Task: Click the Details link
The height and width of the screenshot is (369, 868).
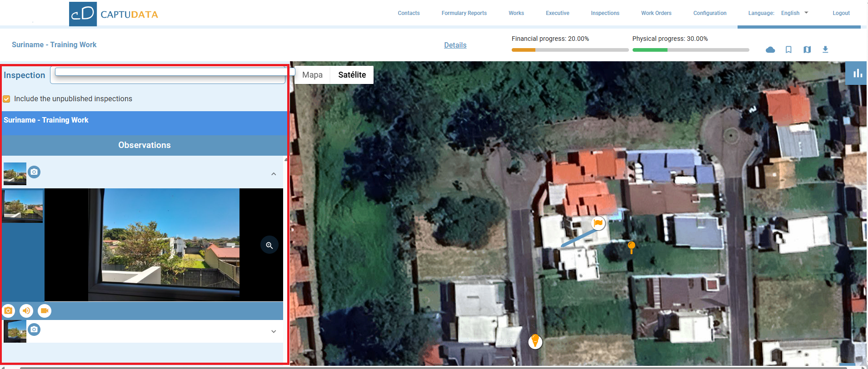Action: click(x=455, y=45)
